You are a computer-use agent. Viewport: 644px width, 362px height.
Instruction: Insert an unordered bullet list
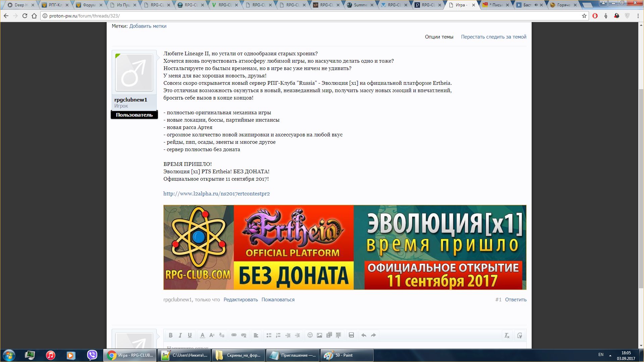[x=269, y=335]
